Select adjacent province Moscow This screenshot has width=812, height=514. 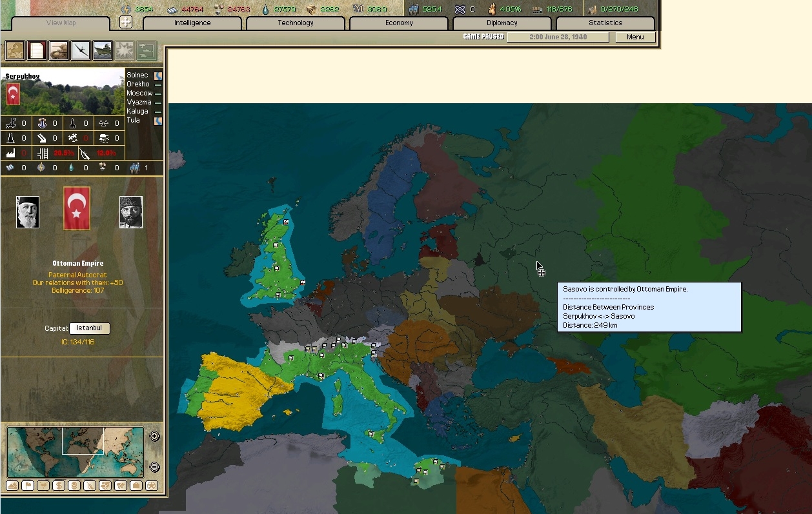(x=139, y=93)
